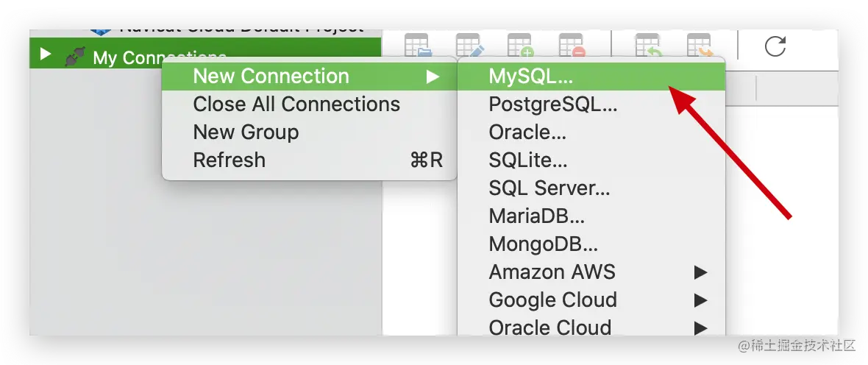Click the Design Table pencil icon
868x365 pixels.
pos(470,46)
